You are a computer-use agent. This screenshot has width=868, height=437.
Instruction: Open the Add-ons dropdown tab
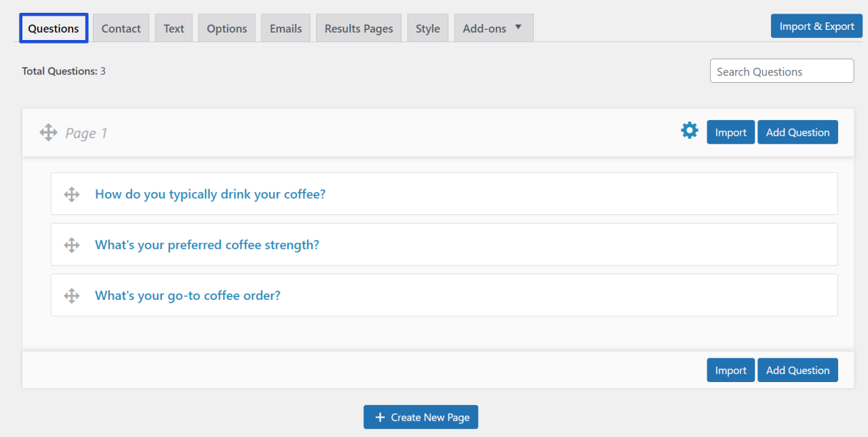pyautogui.click(x=494, y=28)
